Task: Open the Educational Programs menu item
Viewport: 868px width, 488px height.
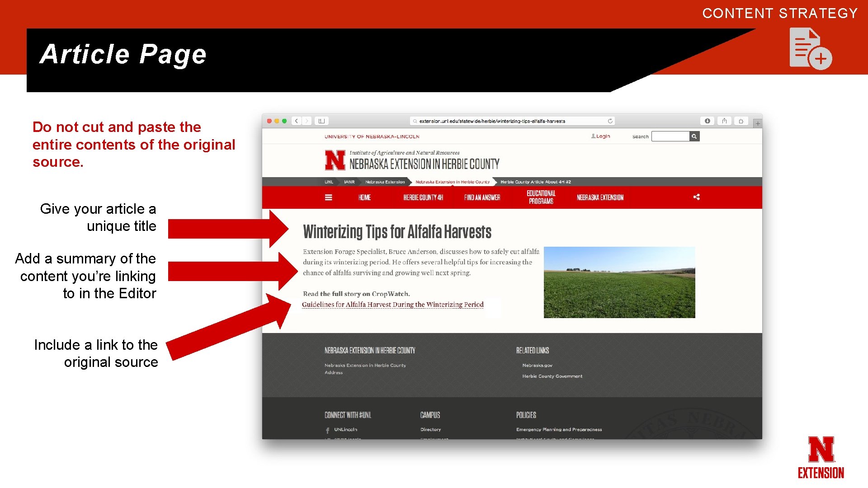Action: coord(541,197)
